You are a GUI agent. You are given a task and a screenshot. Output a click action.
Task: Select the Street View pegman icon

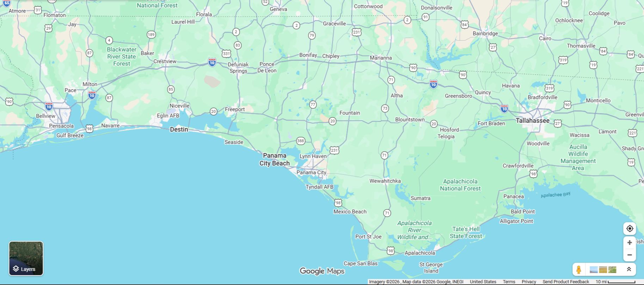579,270
